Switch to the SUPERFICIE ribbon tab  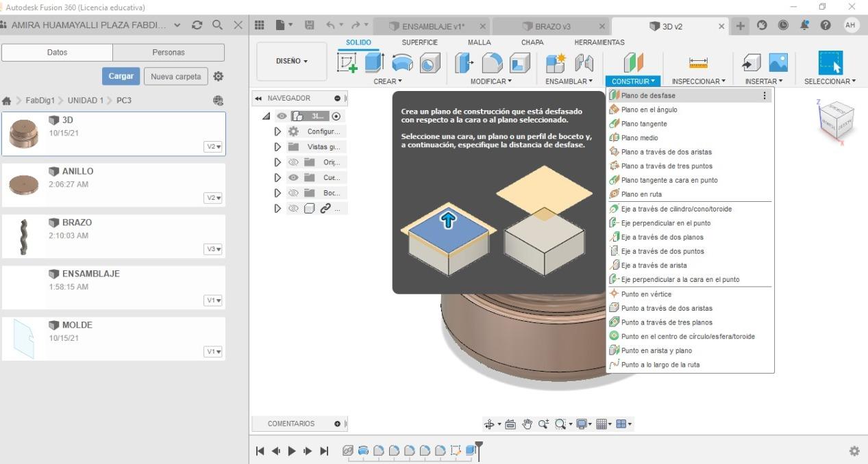tap(419, 42)
